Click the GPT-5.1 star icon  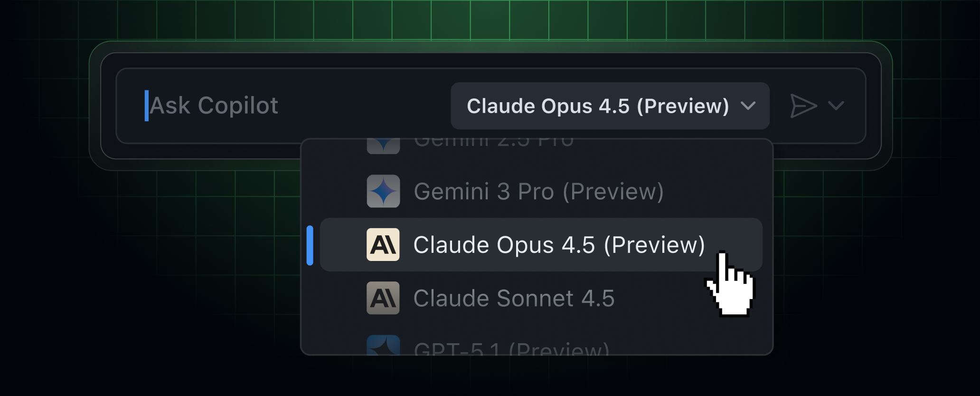[x=383, y=347]
